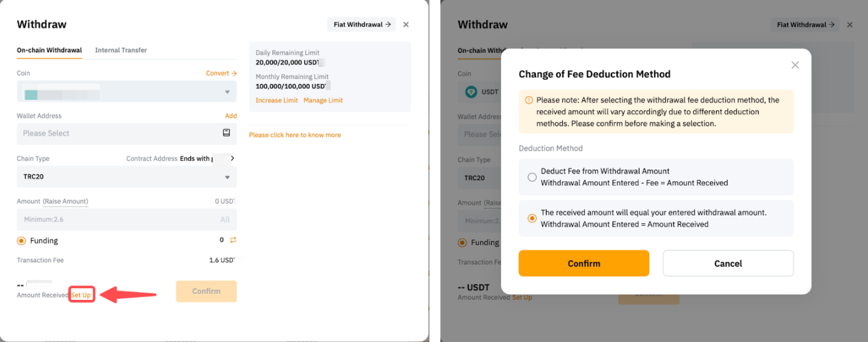
Task: Close the Change of Fee Deduction Method dialog
Action: click(795, 65)
